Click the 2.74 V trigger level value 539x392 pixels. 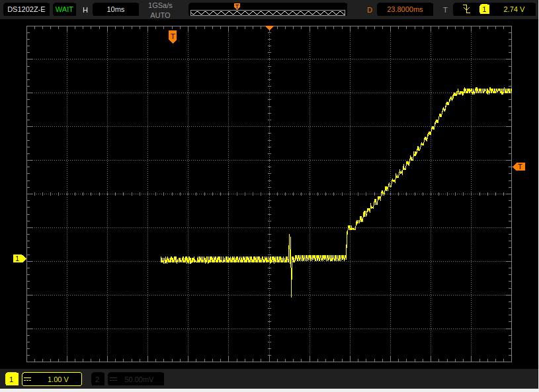click(x=514, y=10)
